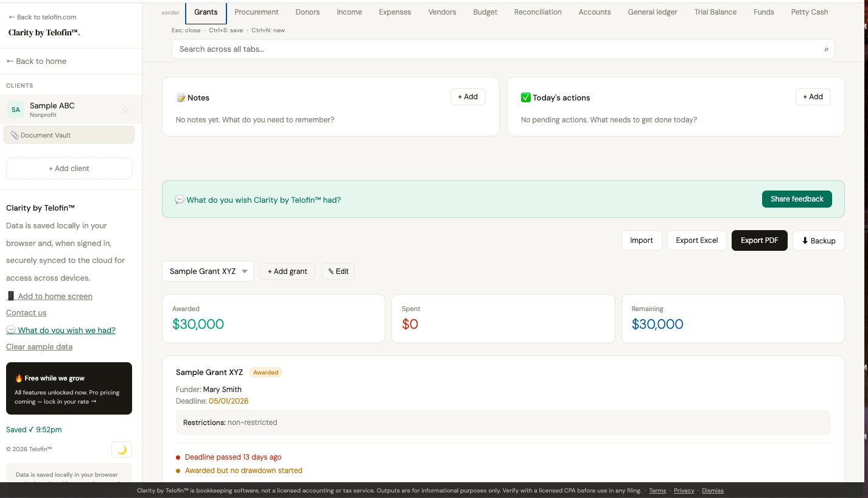The image size is (868, 498).
Task: Dismiss the disclaimer footer bar
Action: (x=713, y=491)
